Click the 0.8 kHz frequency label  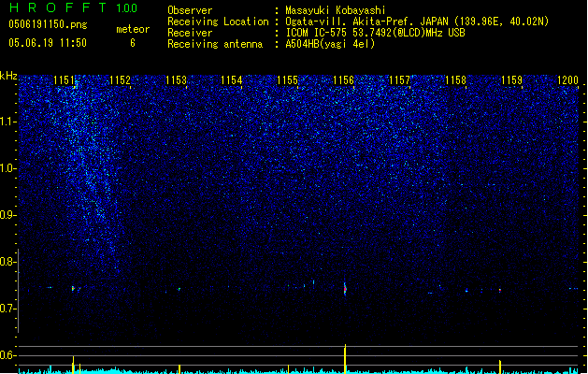pos(7,262)
